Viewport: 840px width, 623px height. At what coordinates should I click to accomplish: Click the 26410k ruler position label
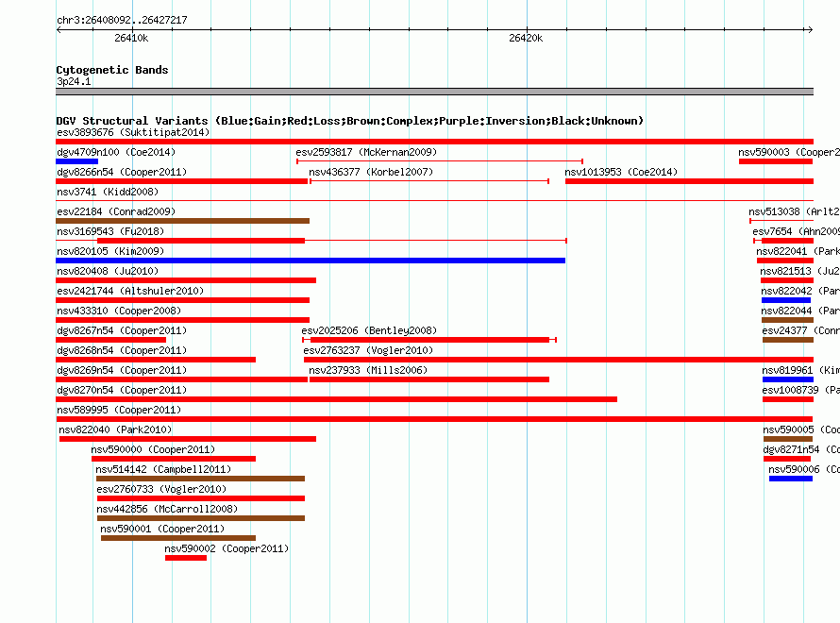(x=131, y=38)
